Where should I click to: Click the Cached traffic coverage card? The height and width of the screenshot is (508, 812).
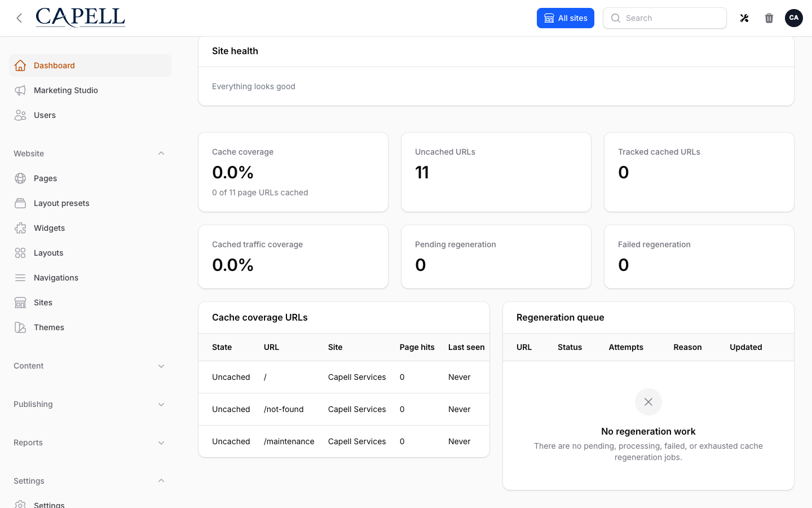point(293,257)
